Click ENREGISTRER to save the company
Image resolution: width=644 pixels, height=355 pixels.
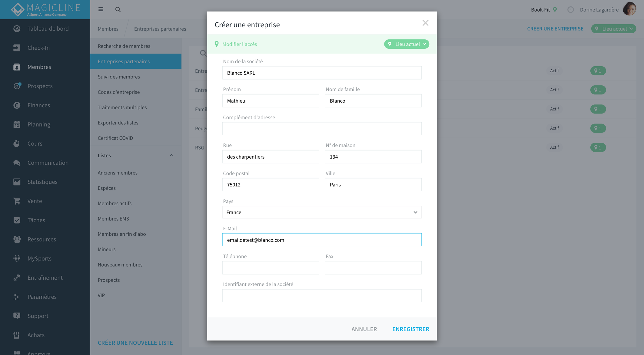[410, 329]
